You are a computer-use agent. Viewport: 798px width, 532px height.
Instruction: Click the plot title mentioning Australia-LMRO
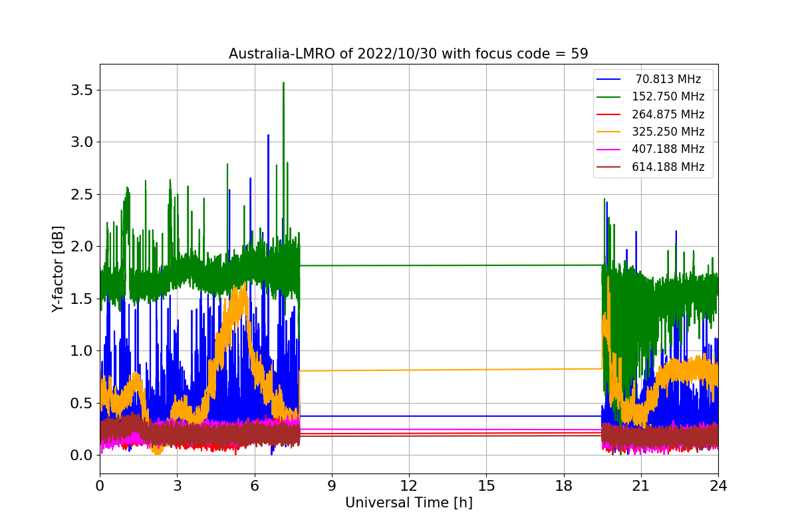click(408, 54)
